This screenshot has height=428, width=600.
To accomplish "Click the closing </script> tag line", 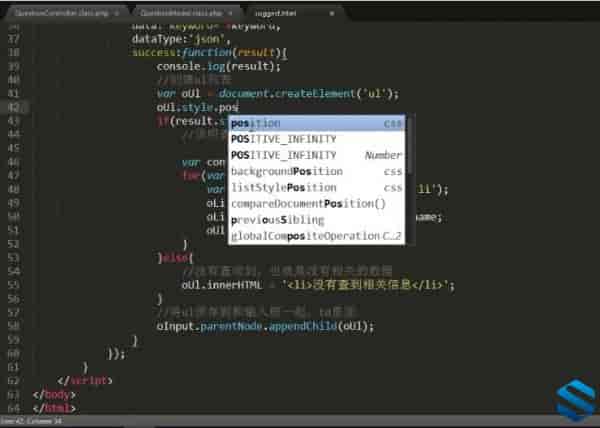I will pyautogui.click(x=89, y=381).
